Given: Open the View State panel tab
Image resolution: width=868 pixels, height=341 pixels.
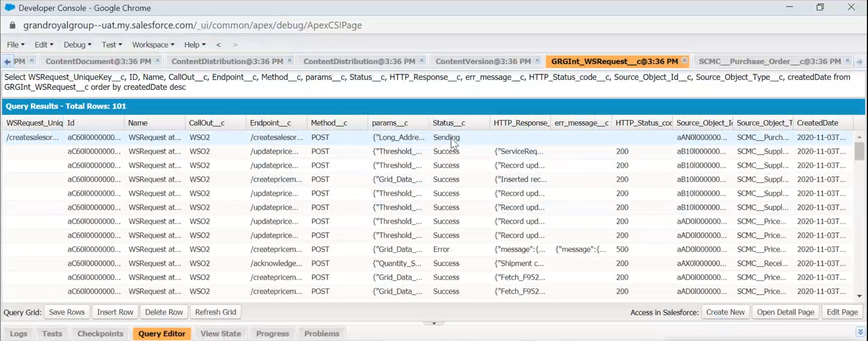Looking at the screenshot, I should click(x=221, y=334).
